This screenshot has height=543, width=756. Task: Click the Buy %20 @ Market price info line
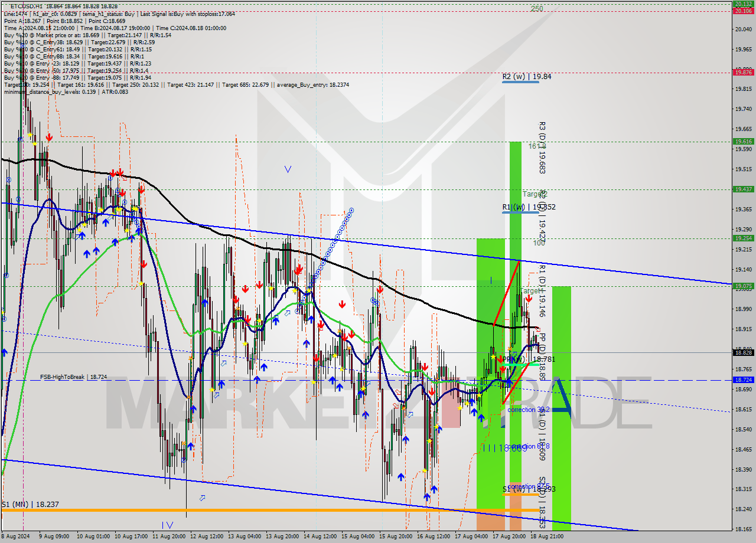pyautogui.click(x=87, y=35)
